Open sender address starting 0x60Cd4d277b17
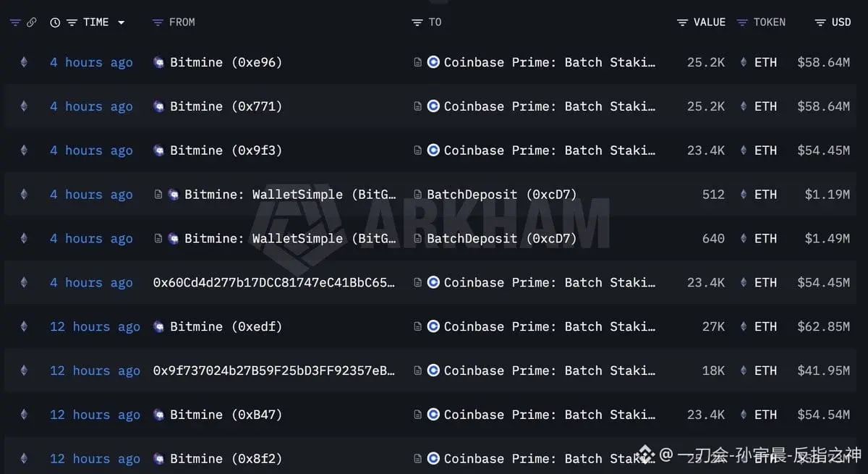The image size is (868, 474). click(x=274, y=283)
